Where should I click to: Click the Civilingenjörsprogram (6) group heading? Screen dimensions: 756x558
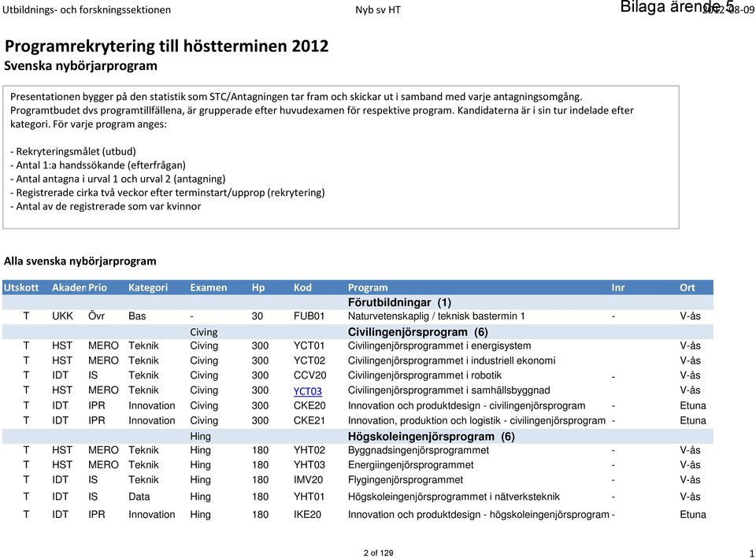tap(417, 332)
